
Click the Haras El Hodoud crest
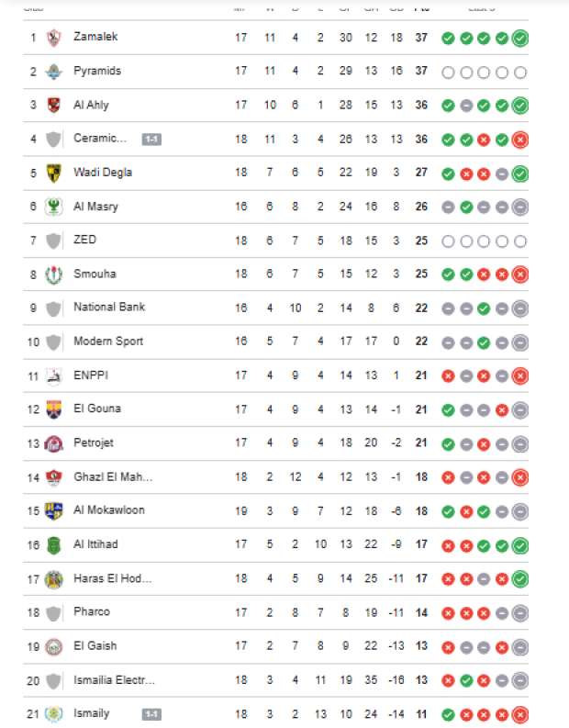(x=53, y=579)
